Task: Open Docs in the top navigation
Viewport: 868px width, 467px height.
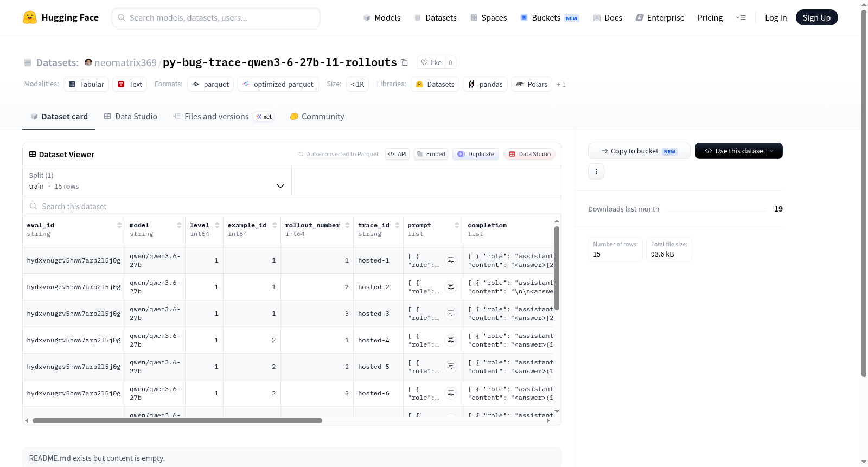Action: point(608,17)
